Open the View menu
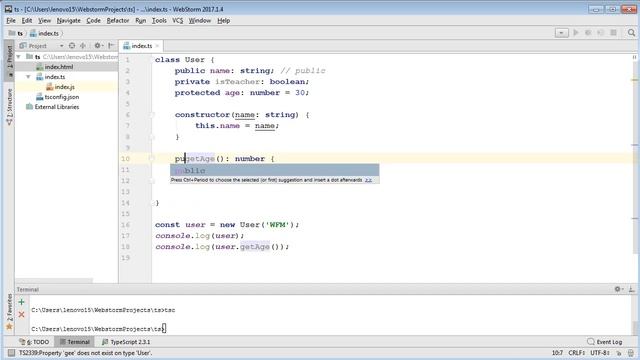Screen dimensions: 640x360 pos(44,20)
